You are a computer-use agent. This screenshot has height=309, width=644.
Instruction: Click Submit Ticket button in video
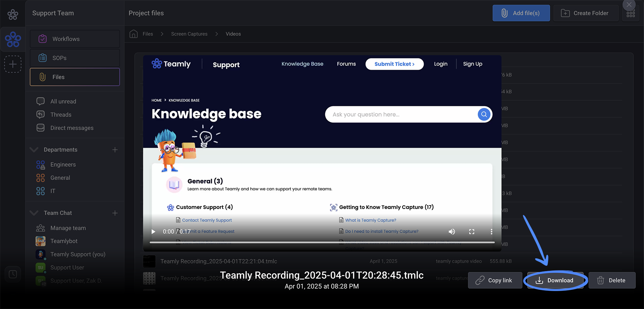[395, 64]
